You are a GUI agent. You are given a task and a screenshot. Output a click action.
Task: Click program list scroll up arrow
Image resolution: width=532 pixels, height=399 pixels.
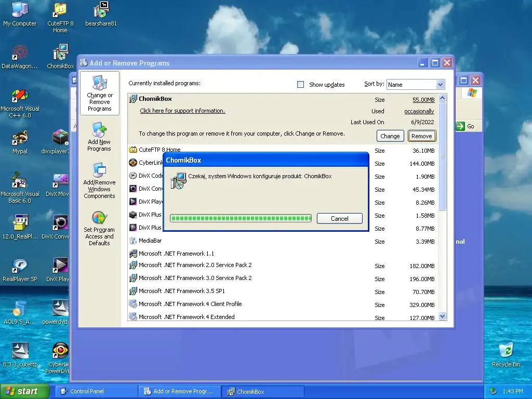[x=442, y=98]
